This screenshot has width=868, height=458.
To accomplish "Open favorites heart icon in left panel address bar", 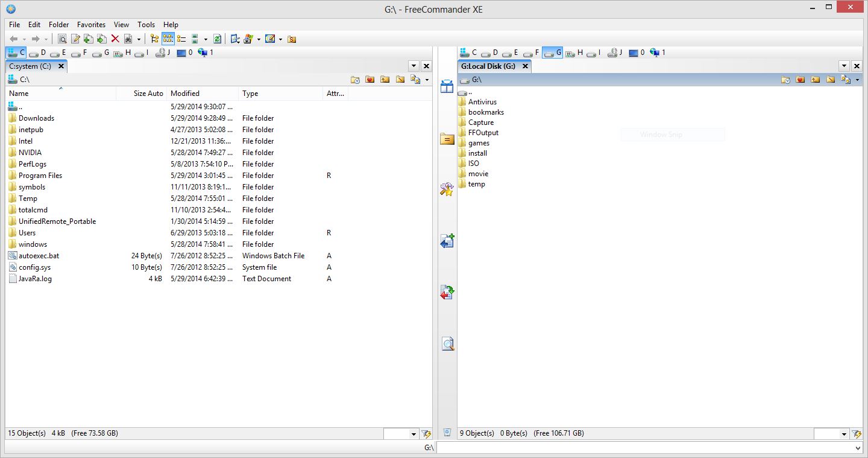I will (x=370, y=80).
